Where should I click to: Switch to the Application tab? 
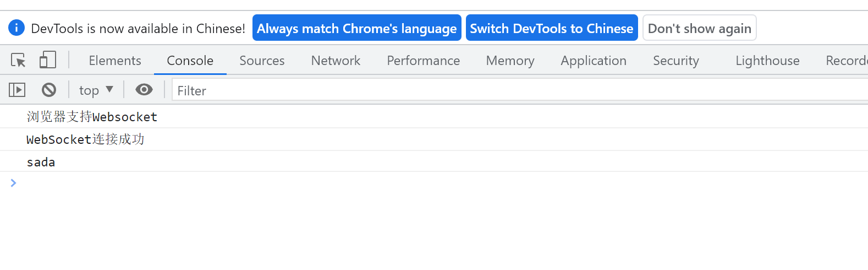click(x=594, y=61)
